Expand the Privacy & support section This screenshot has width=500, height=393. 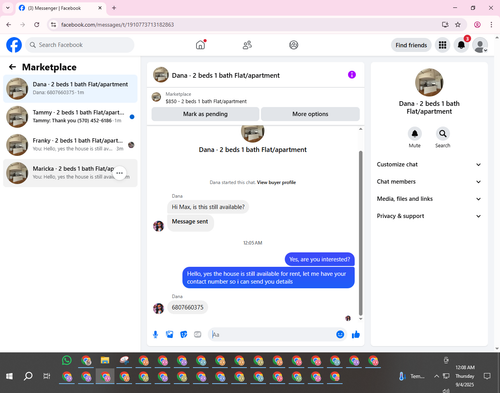pos(429,216)
